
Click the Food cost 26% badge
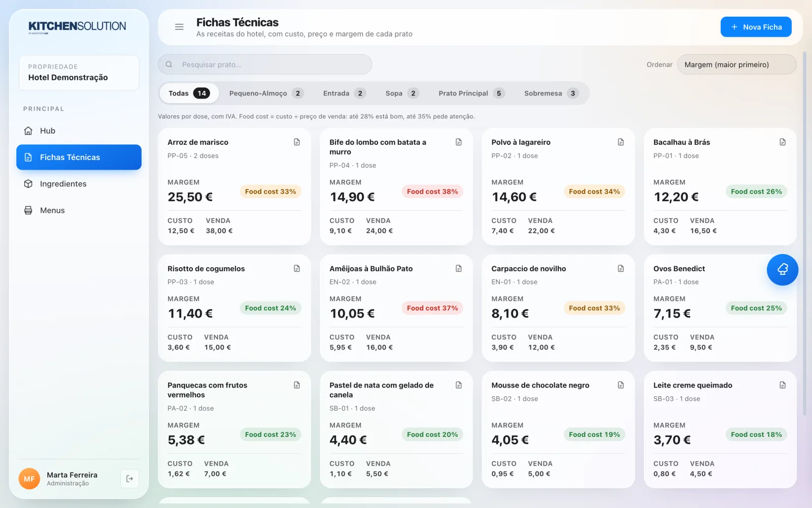click(756, 192)
